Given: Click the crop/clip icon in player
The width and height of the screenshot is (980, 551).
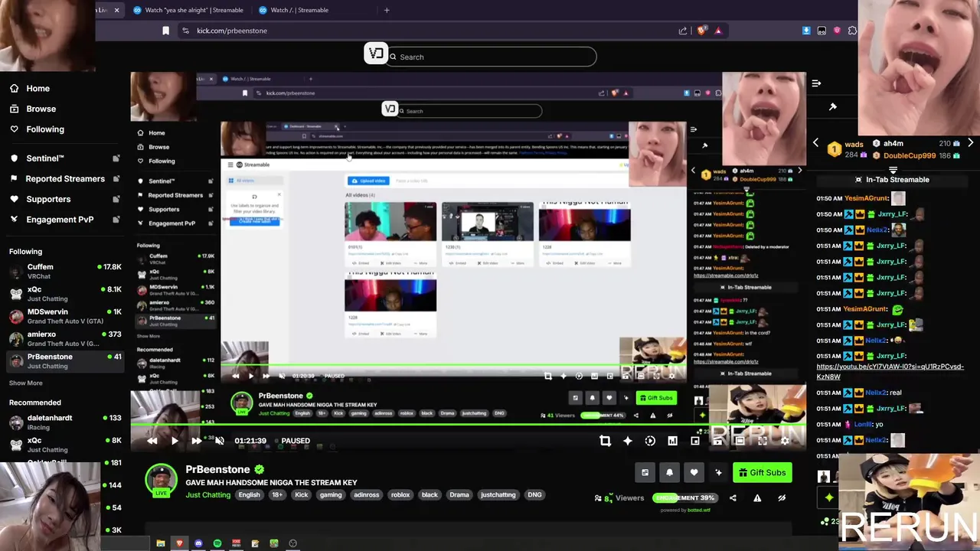Looking at the screenshot, I should click(605, 441).
